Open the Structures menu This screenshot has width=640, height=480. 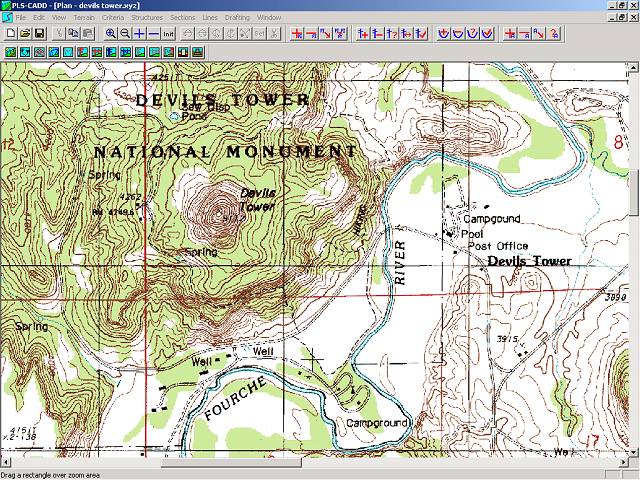(x=147, y=18)
